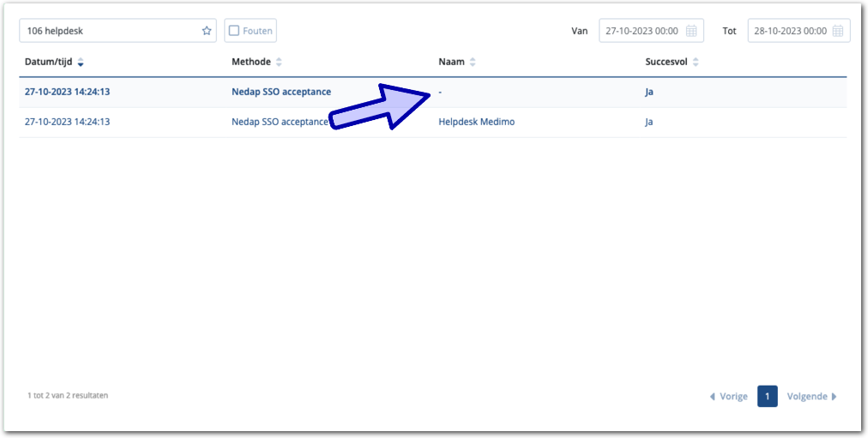
Task: Click sort arrows next to Succesvol
Action: tap(696, 63)
